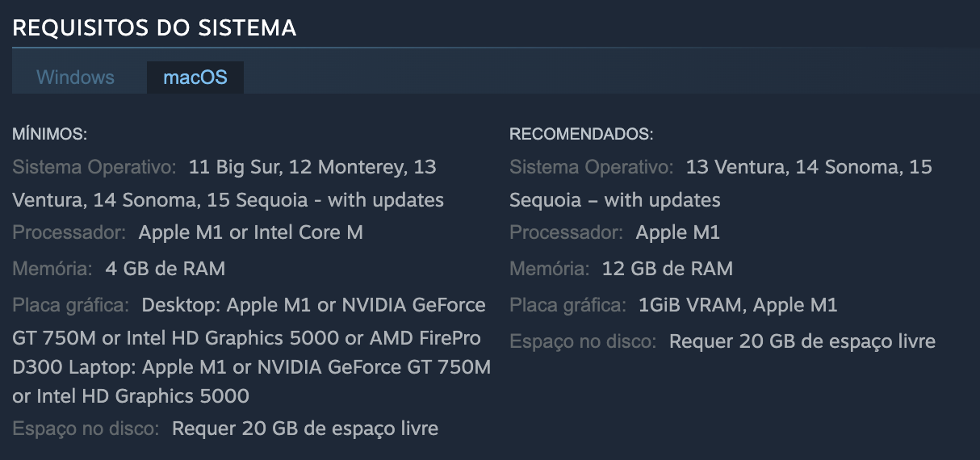Screen dimensions: 980x460
Task: Click "Memória:" label in the minimum column
Action: 52,268
